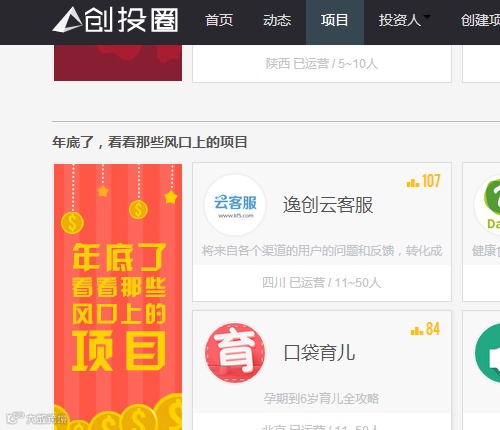
Task: Click the 四川 已运营 / 11~50人 card footer
Action: click(x=322, y=283)
